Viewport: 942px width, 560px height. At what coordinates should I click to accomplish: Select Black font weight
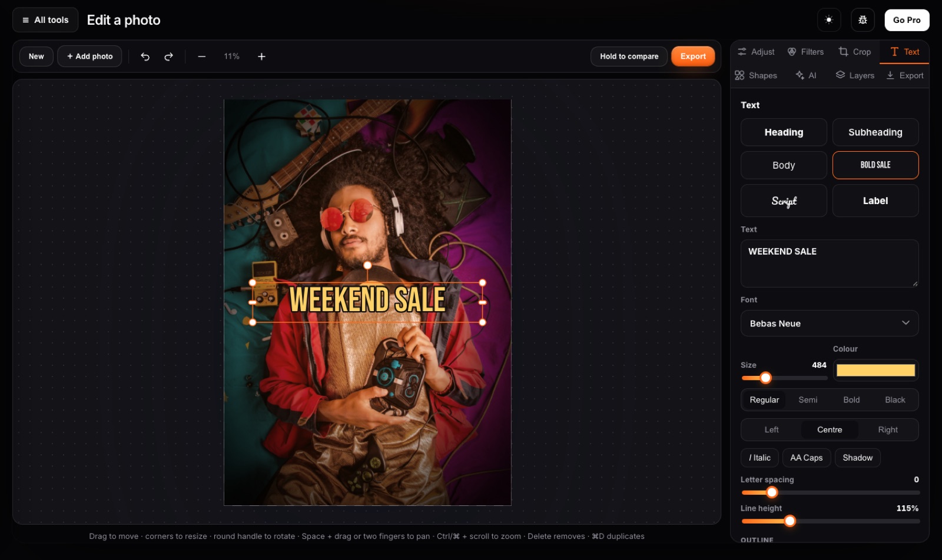895,400
